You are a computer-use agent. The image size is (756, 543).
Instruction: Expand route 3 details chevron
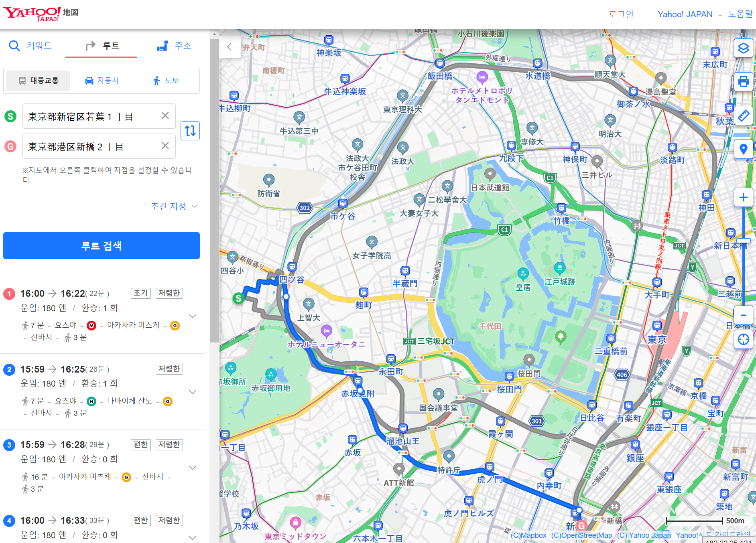pyautogui.click(x=193, y=468)
